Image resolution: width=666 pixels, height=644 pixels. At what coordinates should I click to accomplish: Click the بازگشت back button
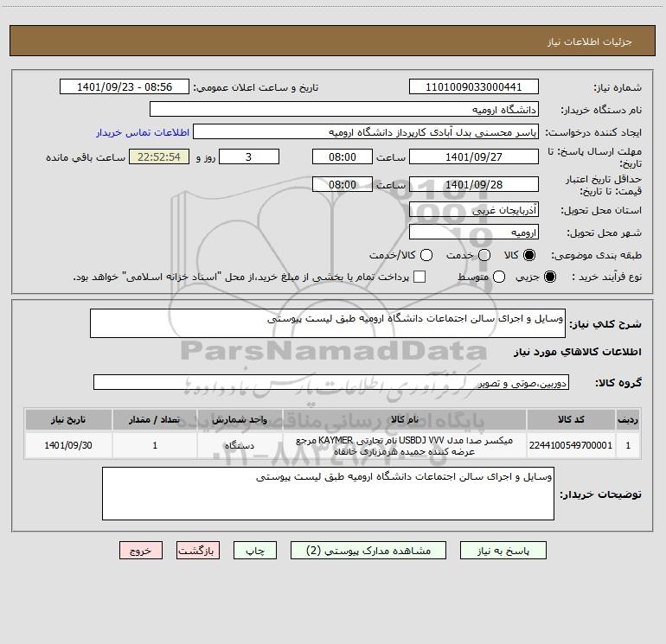pyautogui.click(x=198, y=551)
